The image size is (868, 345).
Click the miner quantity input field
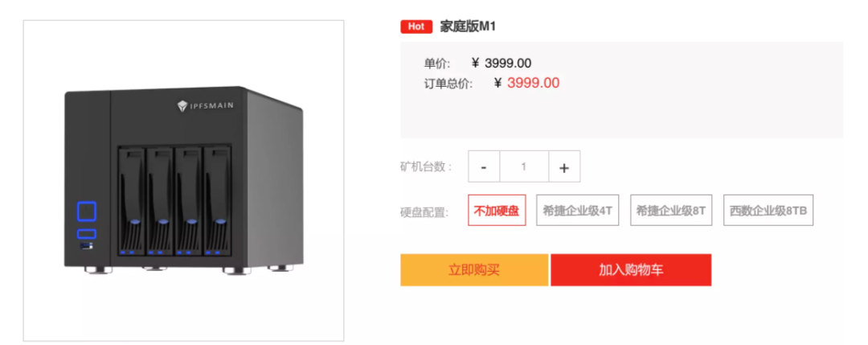(524, 166)
